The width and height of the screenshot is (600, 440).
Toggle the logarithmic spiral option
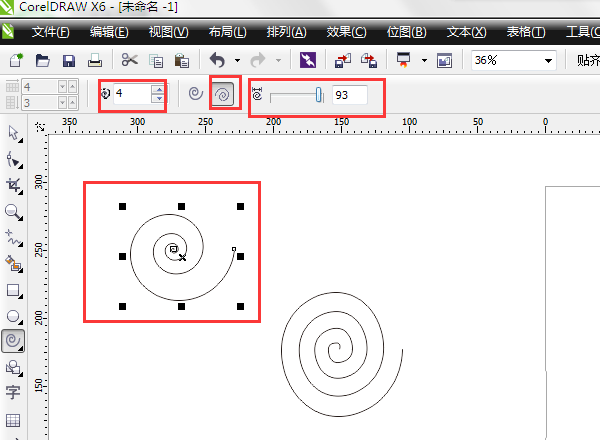tap(223, 94)
